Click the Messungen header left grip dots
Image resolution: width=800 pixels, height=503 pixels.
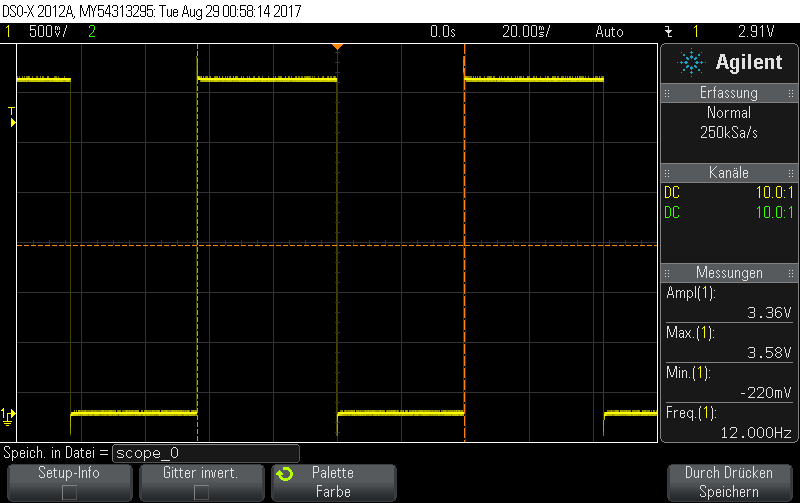point(667,273)
